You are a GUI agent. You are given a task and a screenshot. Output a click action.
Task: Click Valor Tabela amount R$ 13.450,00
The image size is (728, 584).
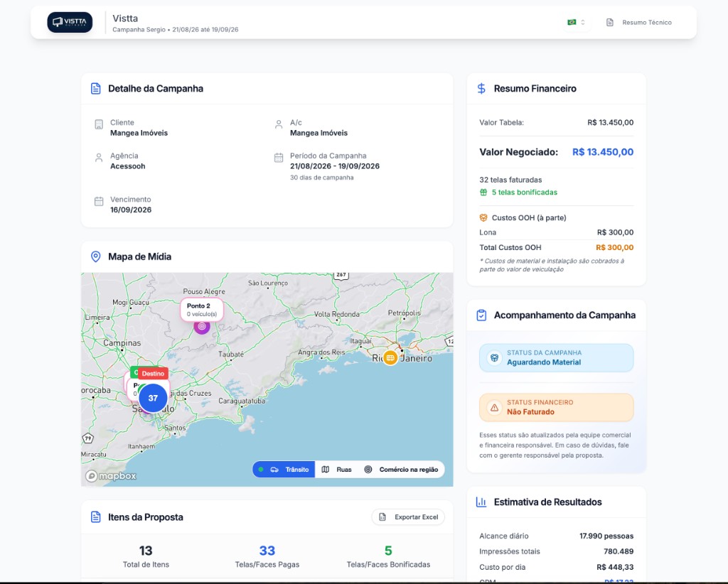point(610,122)
